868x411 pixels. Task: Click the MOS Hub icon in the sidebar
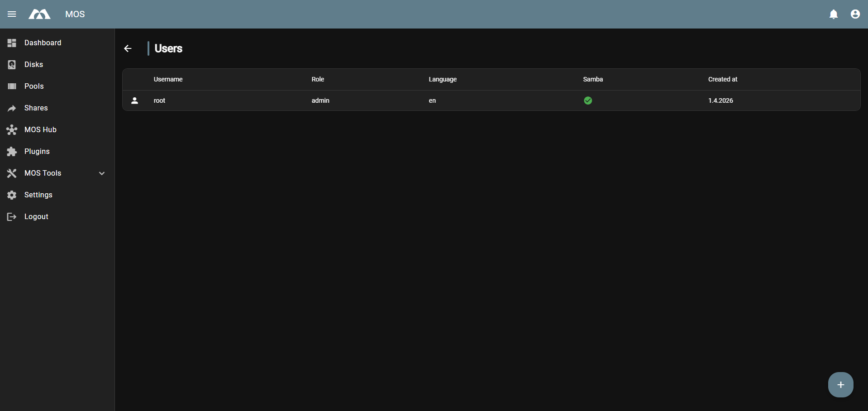point(12,130)
